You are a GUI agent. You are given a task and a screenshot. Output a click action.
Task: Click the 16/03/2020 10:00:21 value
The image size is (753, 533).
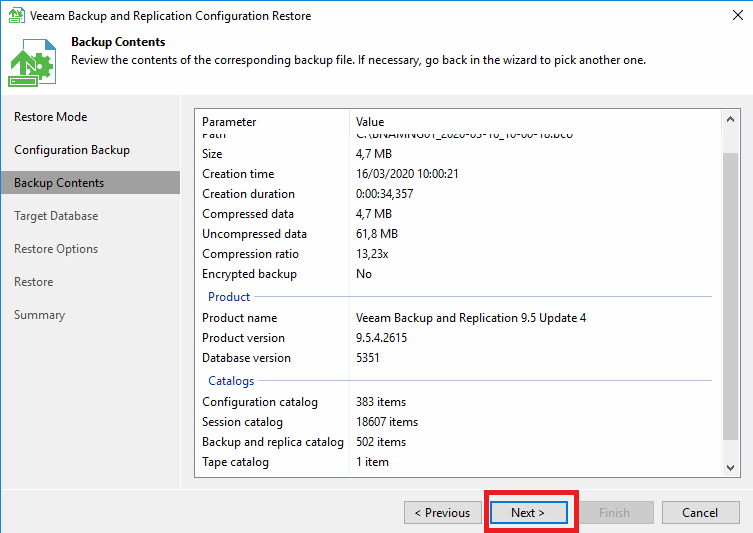pos(407,174)
